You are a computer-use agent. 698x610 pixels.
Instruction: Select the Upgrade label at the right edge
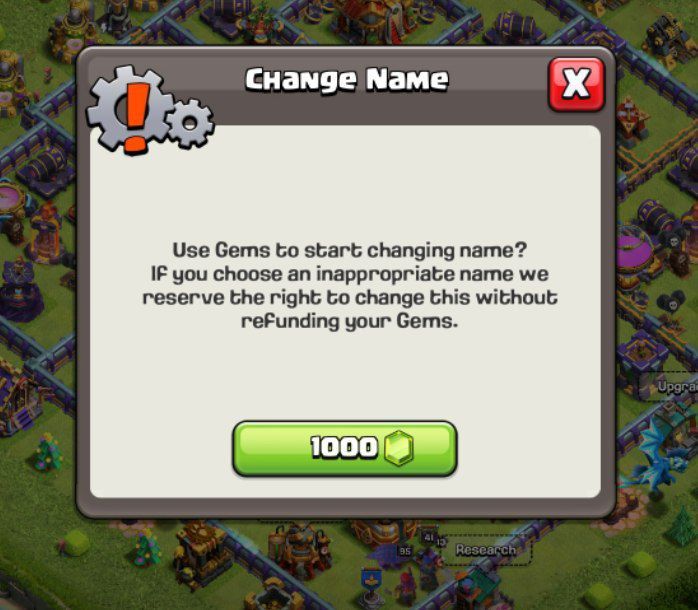(x=678, y=386)
